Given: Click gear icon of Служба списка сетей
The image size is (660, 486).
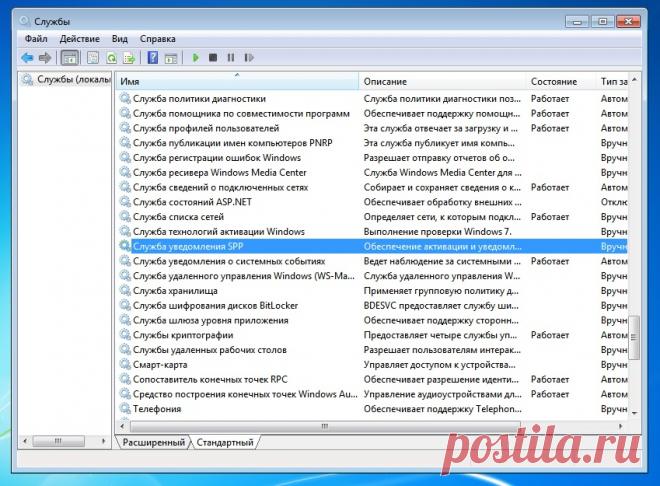Looking at the screenshot, I should coord(125,216).
